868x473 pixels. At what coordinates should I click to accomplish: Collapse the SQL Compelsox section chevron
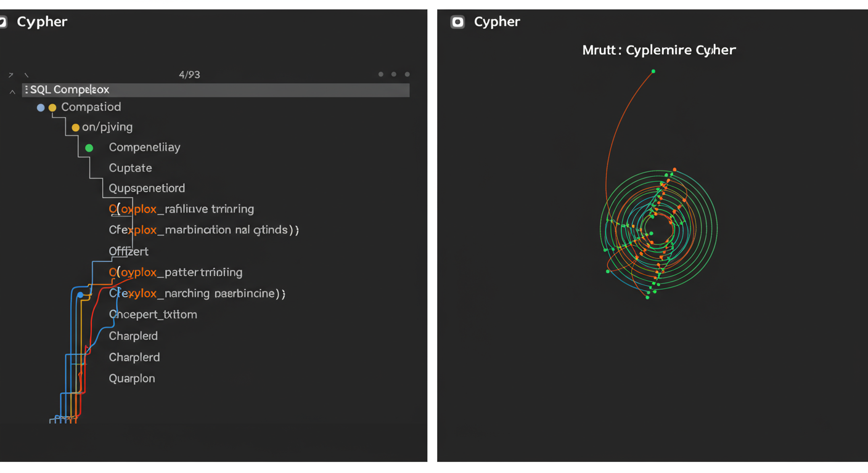pyautogui.click(x=12, y=92)
